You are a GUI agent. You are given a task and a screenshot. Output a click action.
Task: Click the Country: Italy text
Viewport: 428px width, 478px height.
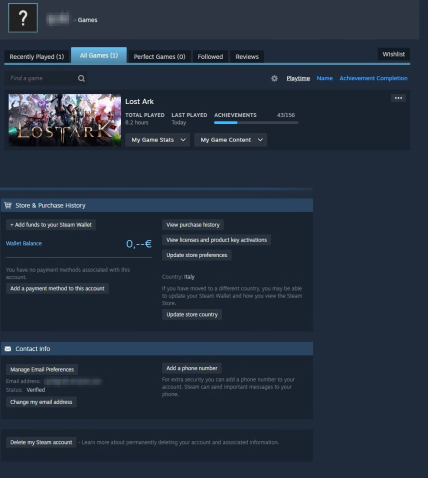(x=178, y=277)
